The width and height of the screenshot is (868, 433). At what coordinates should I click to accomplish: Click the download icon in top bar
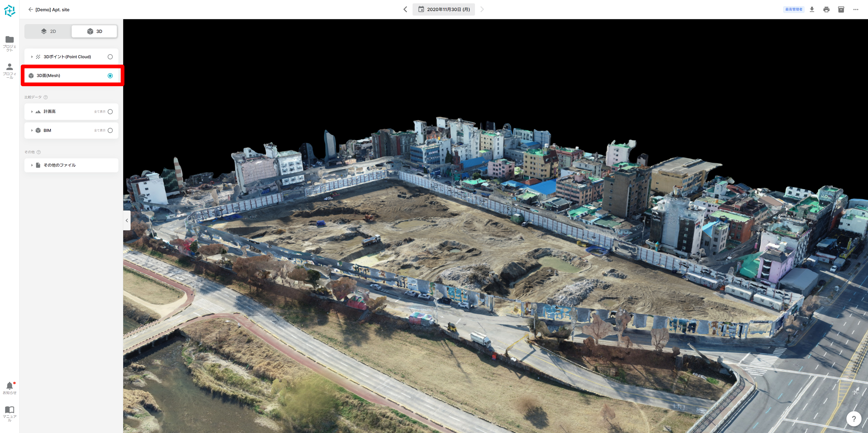click(812, 9)
